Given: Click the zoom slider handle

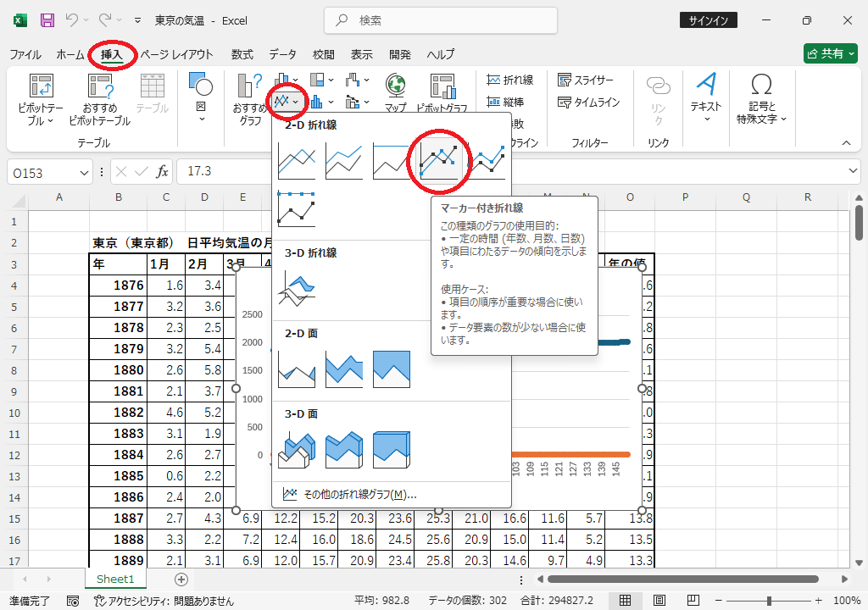Looking at the screenshot, I should [768, 602].
